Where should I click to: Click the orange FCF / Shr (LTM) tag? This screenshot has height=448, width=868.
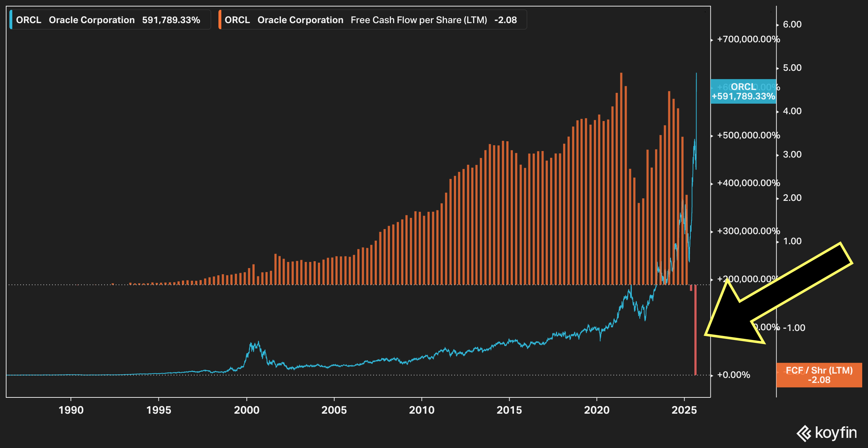819,375
